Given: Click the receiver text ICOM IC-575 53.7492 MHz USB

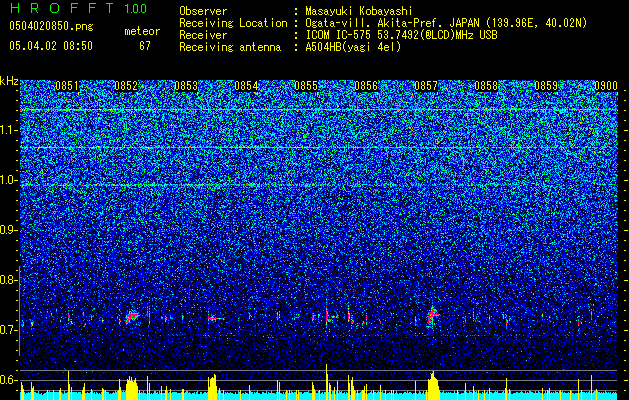Looking at the screenshot, I should coord(401,35).
